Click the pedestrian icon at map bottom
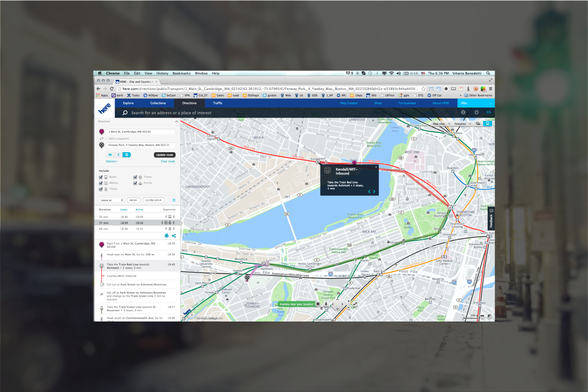This screenshot has height=392, width=588. click(326, 304)
